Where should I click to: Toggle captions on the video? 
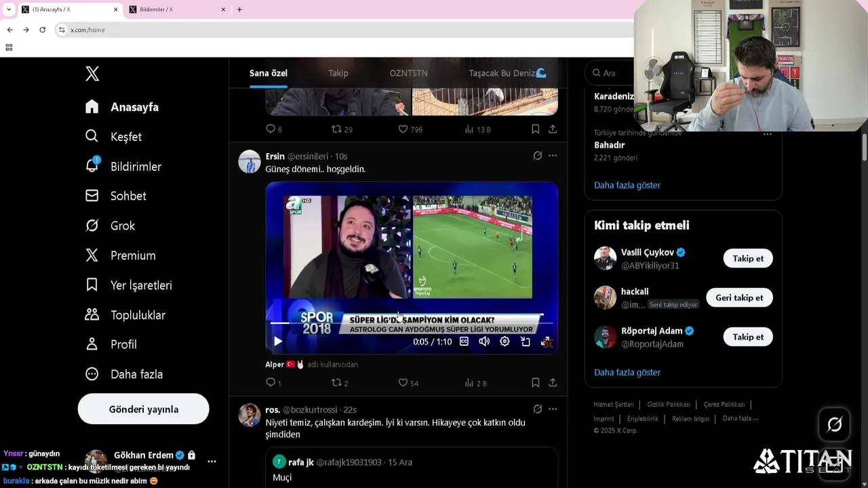pyautogui.click(x=464, y=342)
